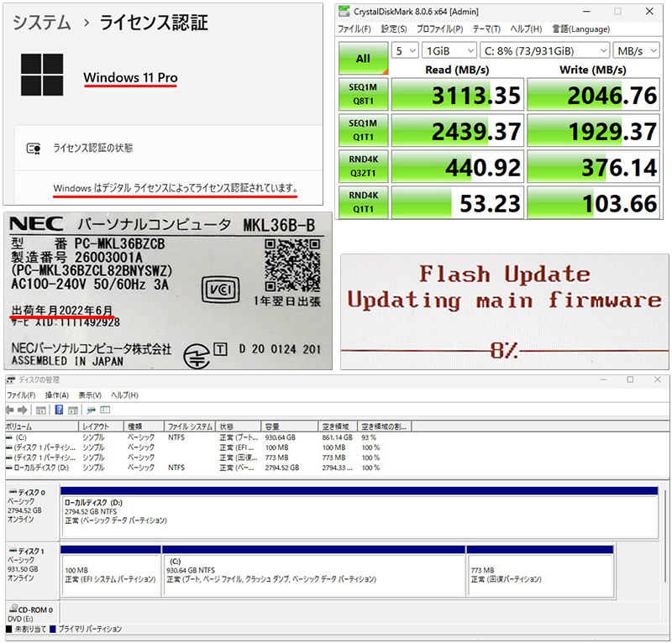Click the ディスク 0 label panel
The image size is (672, 643).
[x=33, y=512]
